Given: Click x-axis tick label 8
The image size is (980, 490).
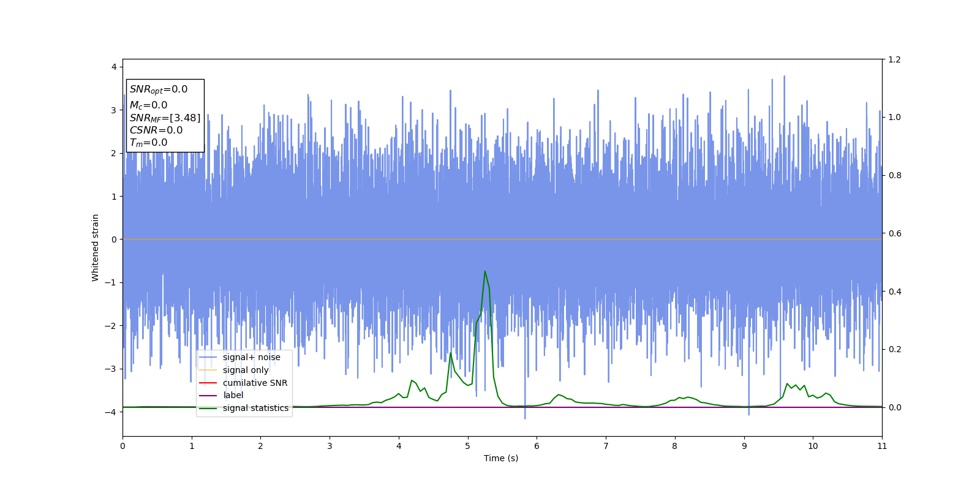Looking at the screenshot, I should [675, 446].
